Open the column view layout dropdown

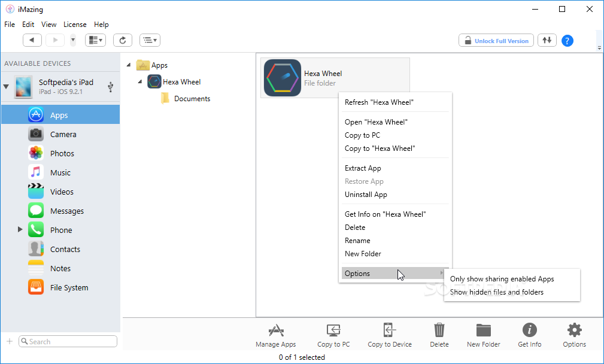95,40
